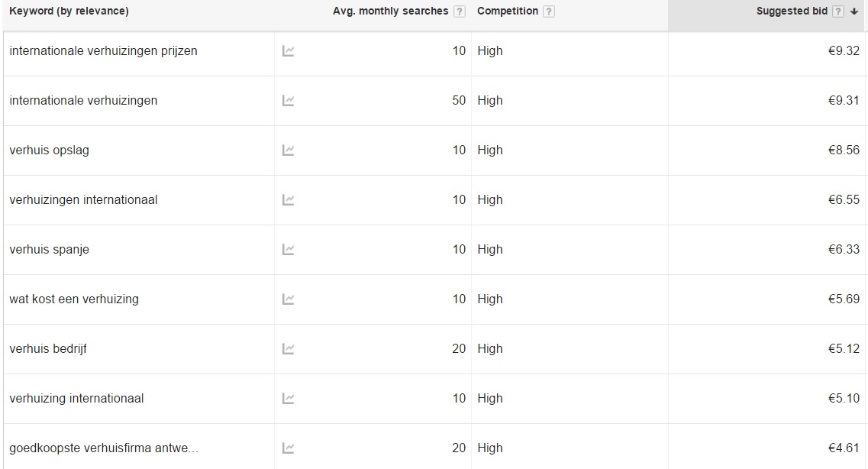Show search trend graph for verhuis opslag
The width and height of the screenshot is (868, 469).
[288, 150]
